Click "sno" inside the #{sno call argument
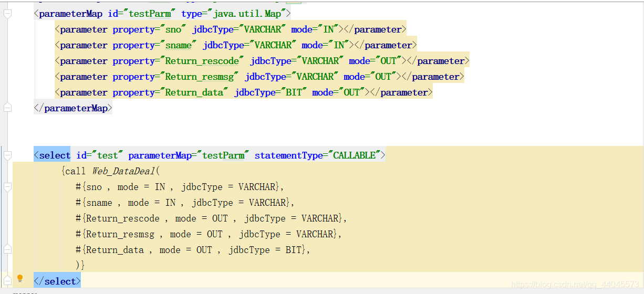 [94, 187]
